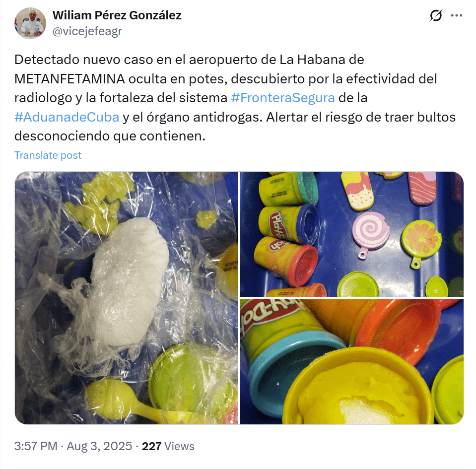Open the @vicejefeagr handle link
476x469 pixels.
pos(87,31)
